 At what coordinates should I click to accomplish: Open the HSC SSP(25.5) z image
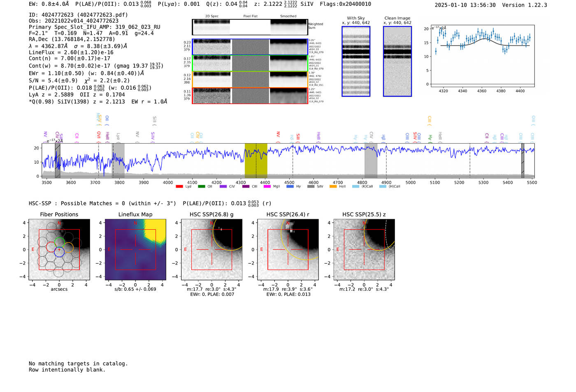pyautogui.click(x=364, y=250)
